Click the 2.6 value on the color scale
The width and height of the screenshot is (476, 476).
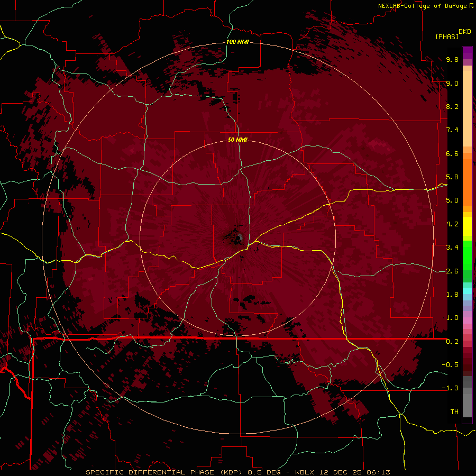pyautogui.click(x=452, y=271)
